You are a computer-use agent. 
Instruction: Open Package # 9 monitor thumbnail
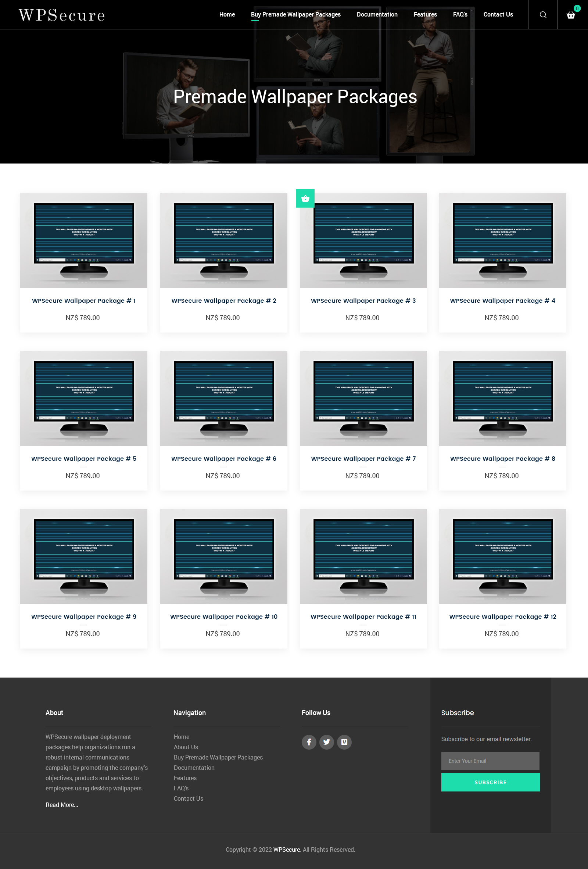[84, 556]
